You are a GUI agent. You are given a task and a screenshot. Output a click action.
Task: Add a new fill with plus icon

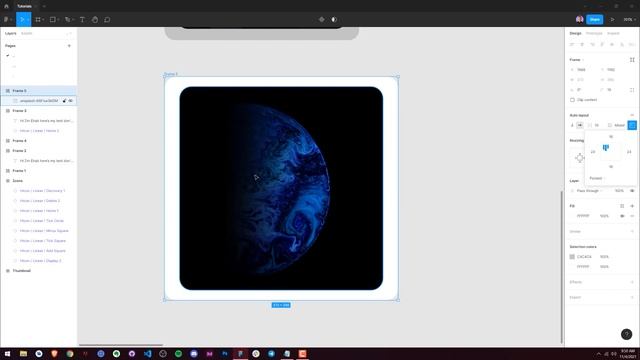(x=632, y=206)
